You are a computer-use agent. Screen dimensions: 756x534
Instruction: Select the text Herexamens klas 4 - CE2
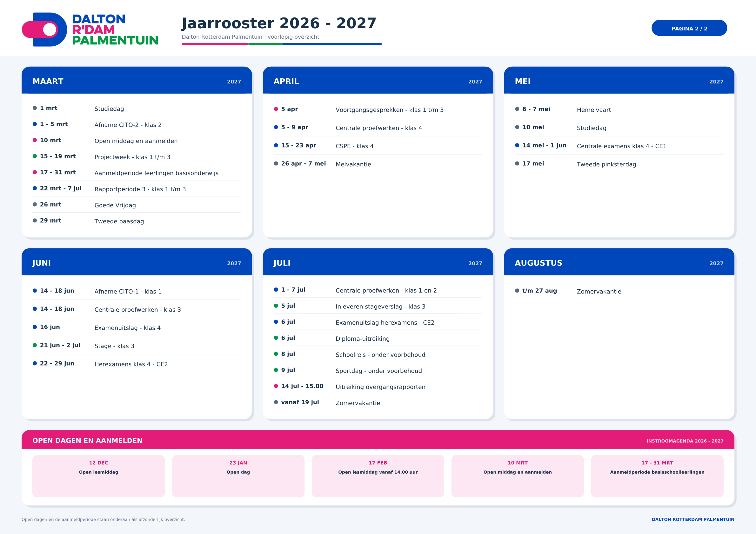point(131,364)
